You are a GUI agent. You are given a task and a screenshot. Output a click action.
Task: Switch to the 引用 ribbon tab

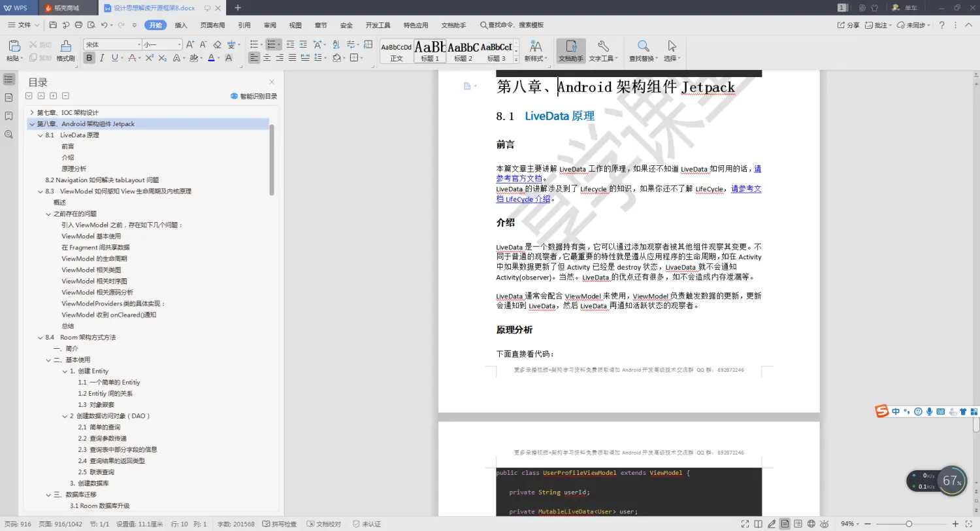pyautogui.click(x=244, y=25)
